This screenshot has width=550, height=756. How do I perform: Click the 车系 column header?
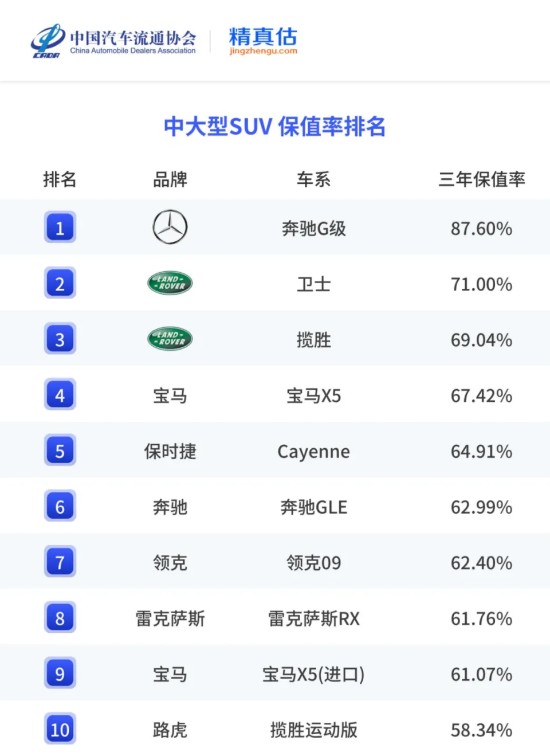tap(313, 179)
